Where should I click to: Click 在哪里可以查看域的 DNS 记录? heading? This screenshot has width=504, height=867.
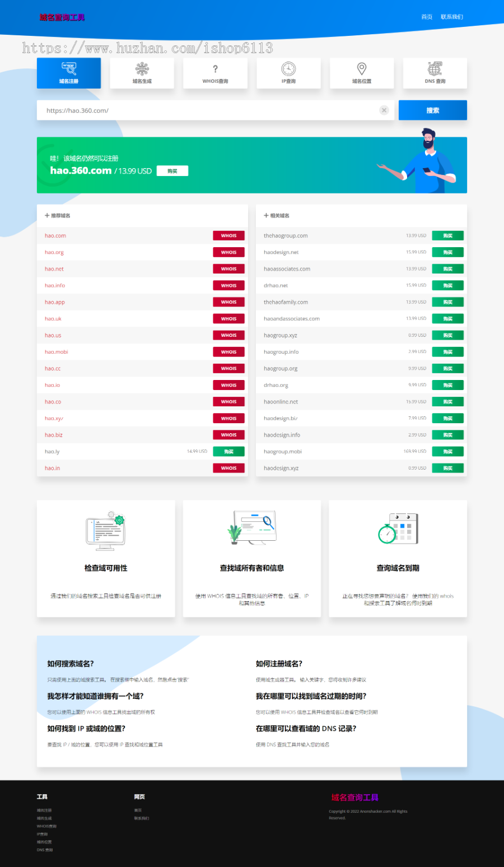pos(306,729)
